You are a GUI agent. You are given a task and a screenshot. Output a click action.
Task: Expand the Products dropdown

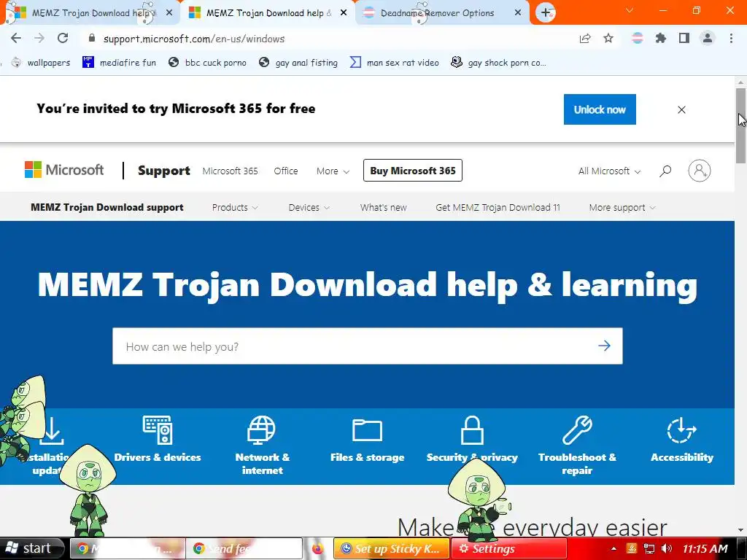pyautogui.click(x=235, y=207)
